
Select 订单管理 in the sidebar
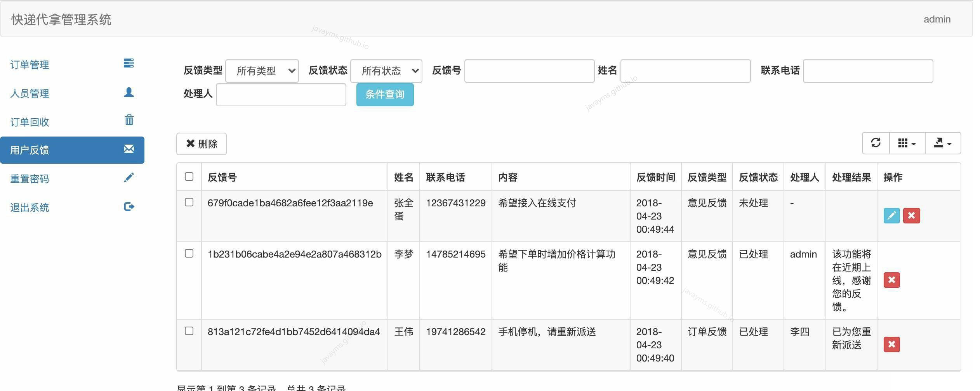coord(29,65)
